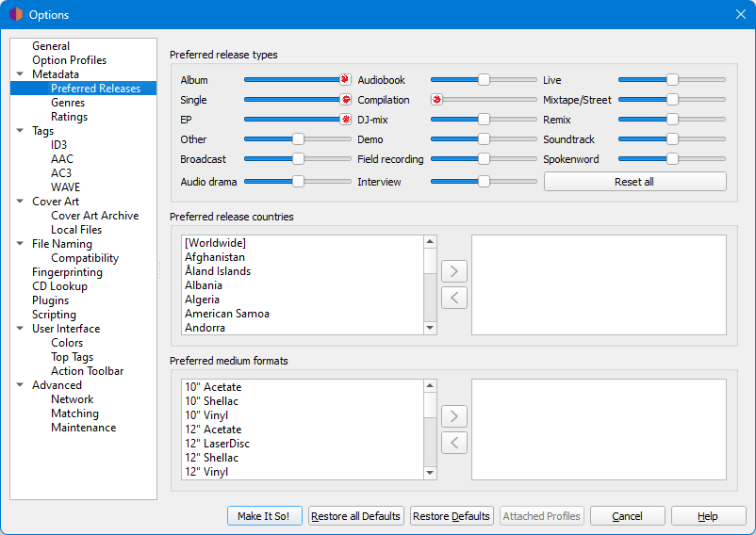The image size is (756, 535).
Task: Open the Matching options page
Action: point(74,413)
